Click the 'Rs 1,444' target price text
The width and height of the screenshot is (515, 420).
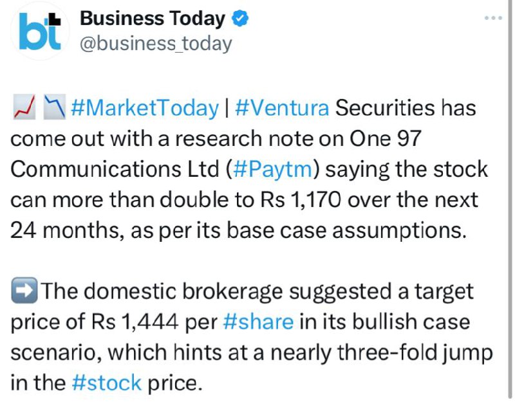coord(135,322)
